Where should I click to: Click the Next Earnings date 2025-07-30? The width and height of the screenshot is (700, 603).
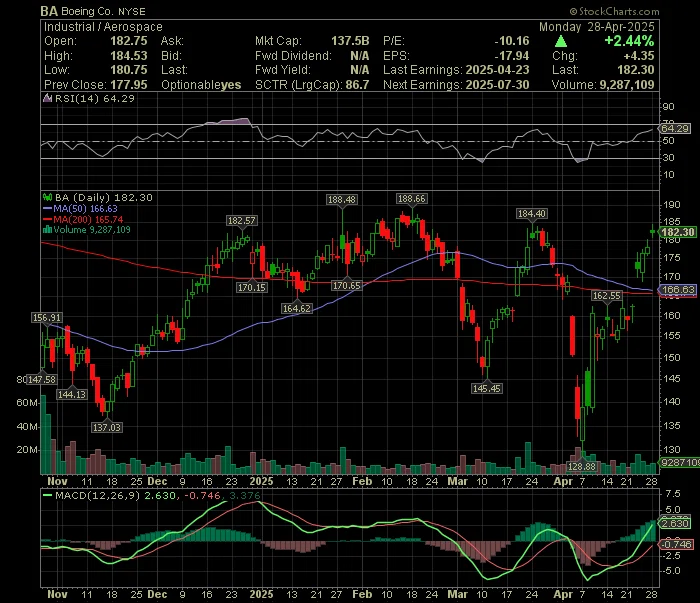click(497, 85)
